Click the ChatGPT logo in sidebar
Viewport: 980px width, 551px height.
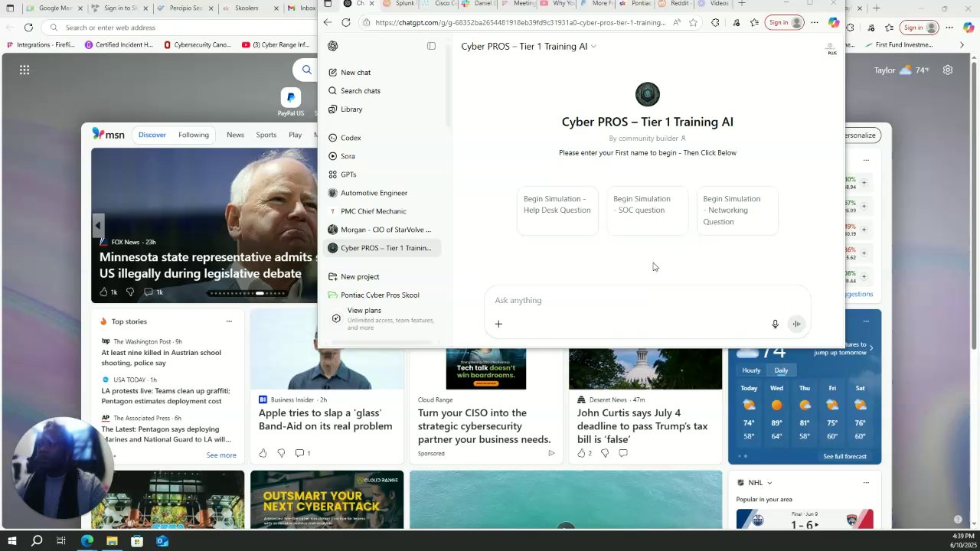click(332, 46)
